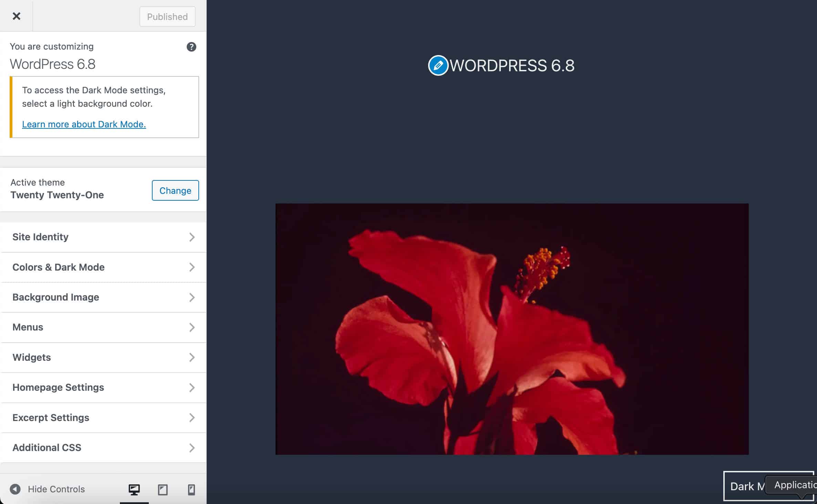Image resolution: width=817 pixels, height=504 pixels.
Task: Click the help question mark icon
Action: (191, 47)
